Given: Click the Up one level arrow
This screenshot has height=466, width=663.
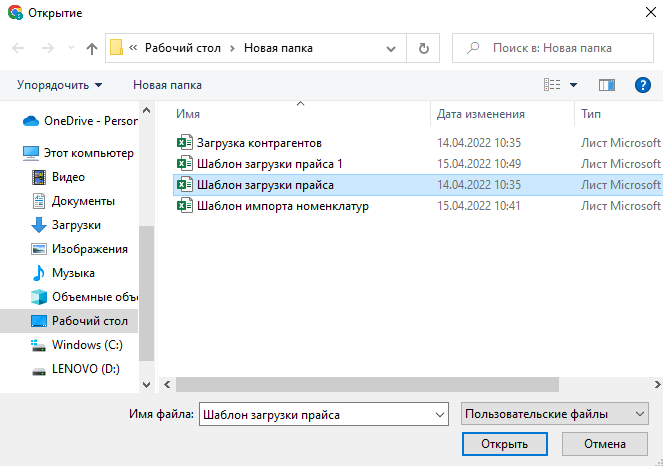Looking at the screenshot, I should tap(92, 48).
